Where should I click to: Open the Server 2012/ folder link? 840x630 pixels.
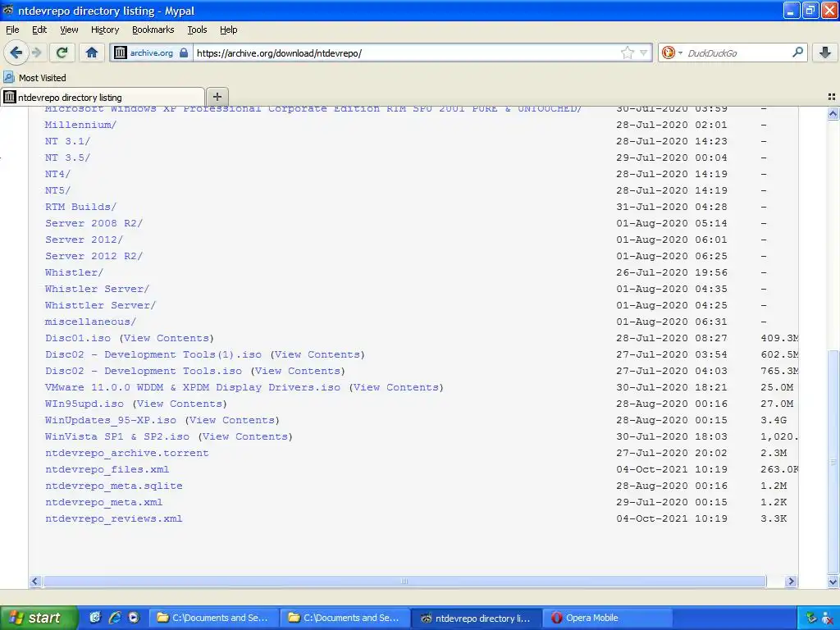coord(84,240)
